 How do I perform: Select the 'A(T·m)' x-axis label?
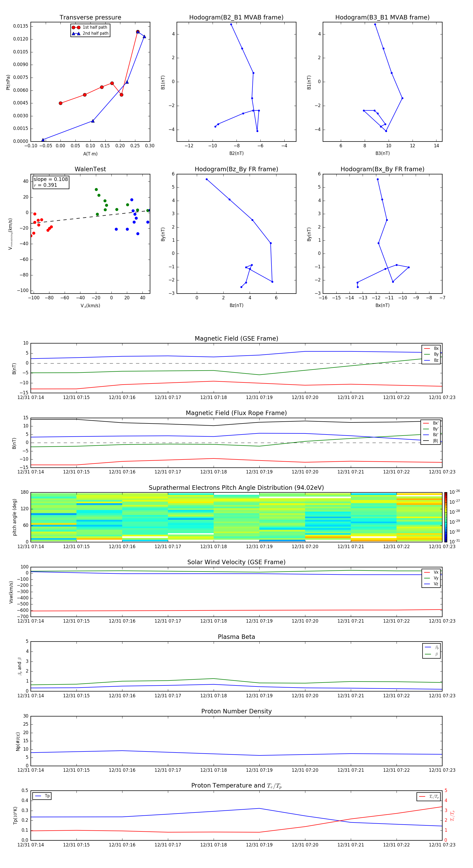90,154
